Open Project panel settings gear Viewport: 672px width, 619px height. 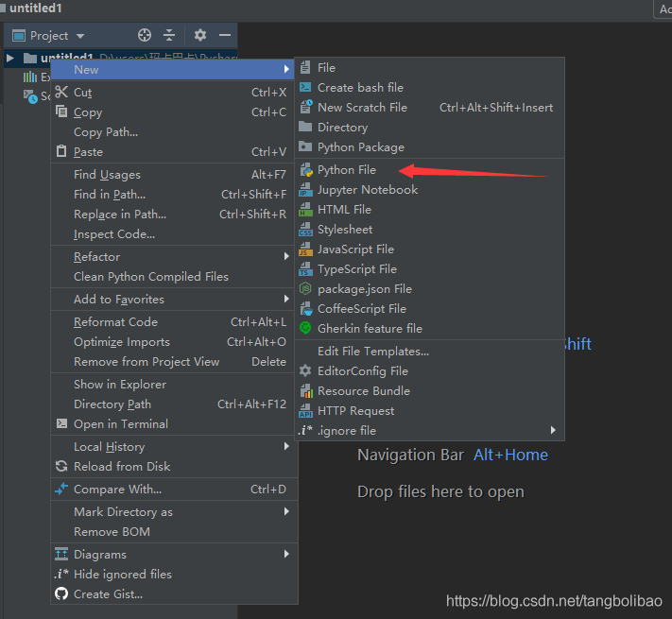click(200, 35)
